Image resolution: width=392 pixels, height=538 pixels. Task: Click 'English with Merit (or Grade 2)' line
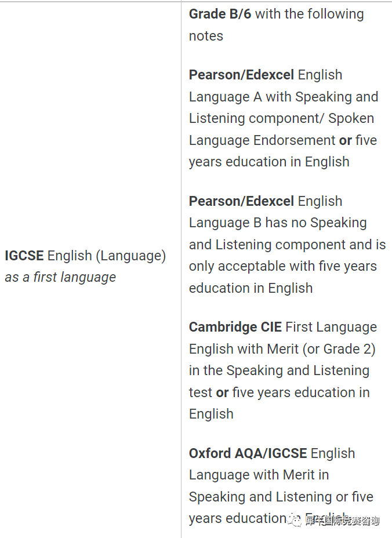click(x=282, y=349)
